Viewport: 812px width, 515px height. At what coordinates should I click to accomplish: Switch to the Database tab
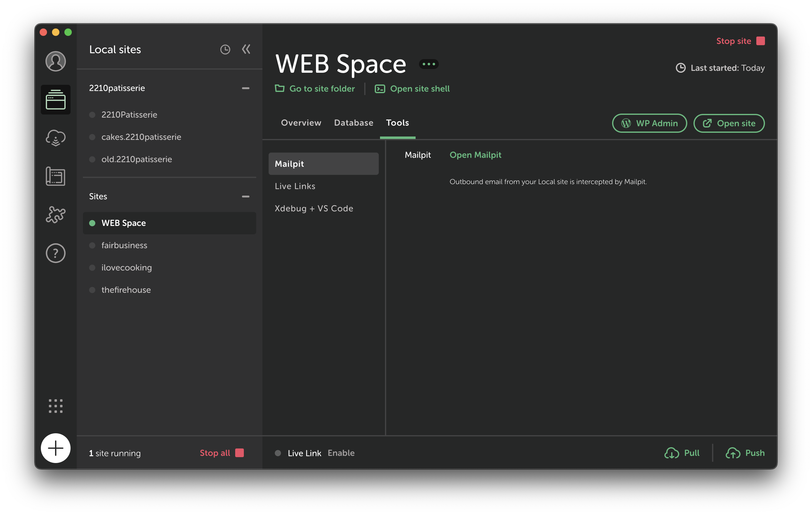point(353,123)
